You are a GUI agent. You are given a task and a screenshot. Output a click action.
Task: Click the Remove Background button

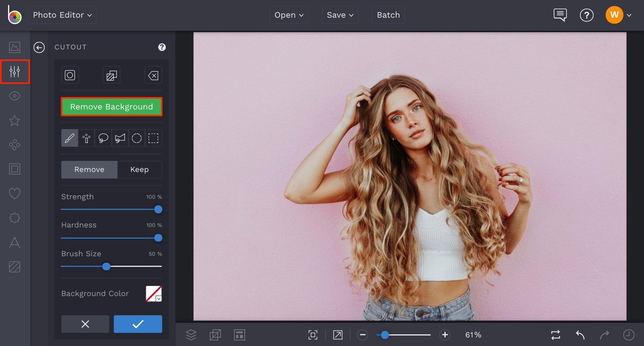tap(111, 106)
